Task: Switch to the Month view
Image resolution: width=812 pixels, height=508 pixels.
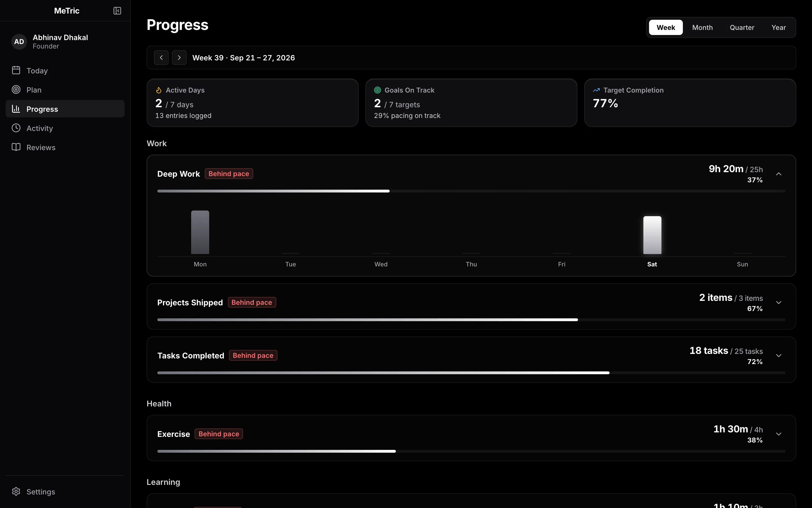Action: [702, 27]
